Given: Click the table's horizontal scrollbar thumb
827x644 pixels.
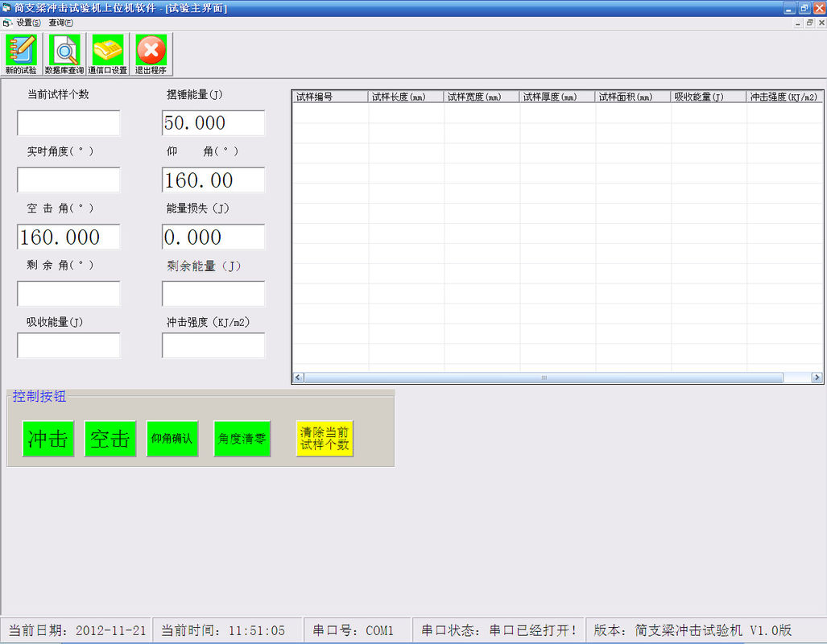Looking at the screenshot, I should 544,378.
